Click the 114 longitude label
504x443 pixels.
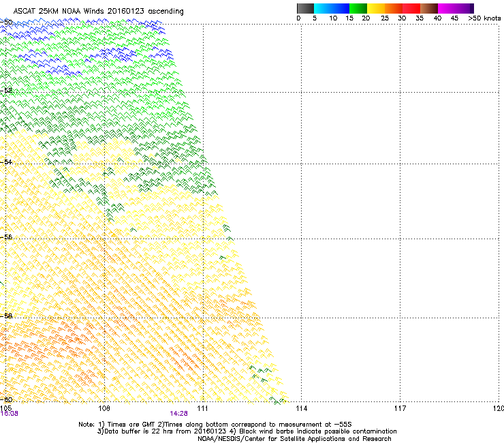click(x=301, y=408)
